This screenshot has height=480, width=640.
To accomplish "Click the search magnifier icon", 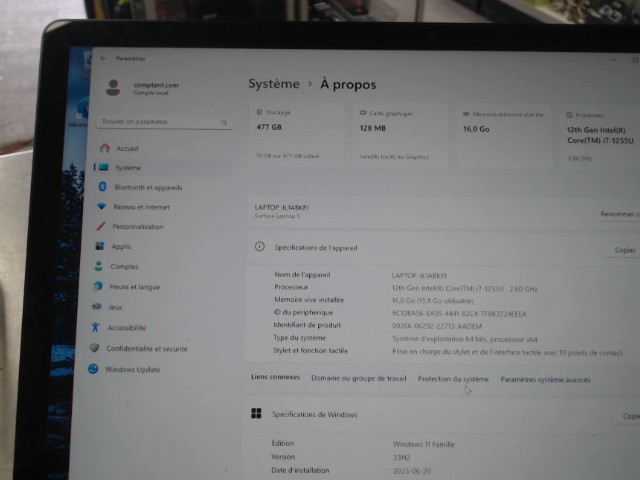I will (x=224, y=122).
